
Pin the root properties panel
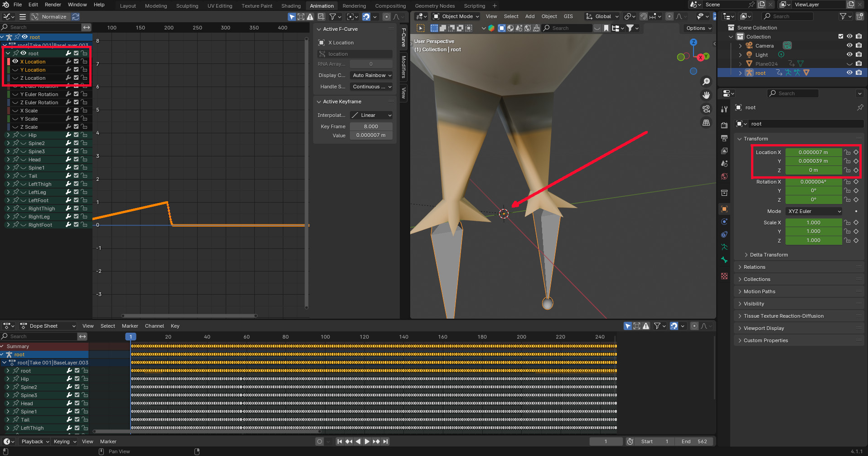(x=859, y=107)
